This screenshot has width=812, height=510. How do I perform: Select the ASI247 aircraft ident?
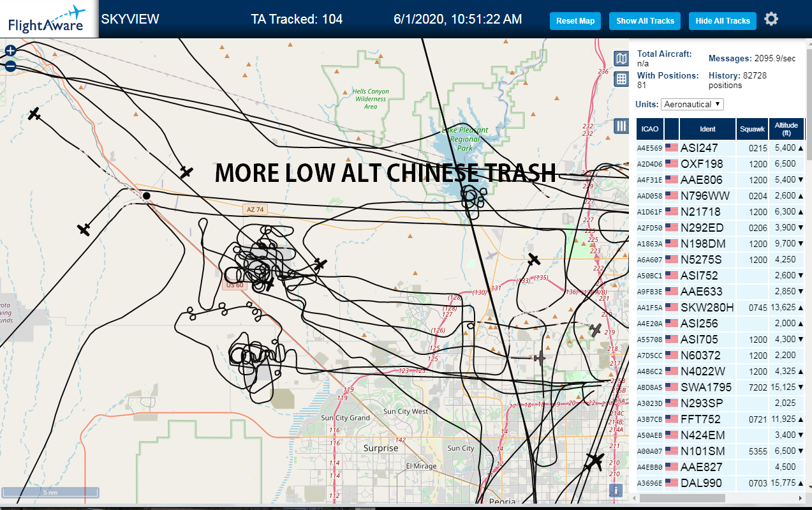pos(699,148)
